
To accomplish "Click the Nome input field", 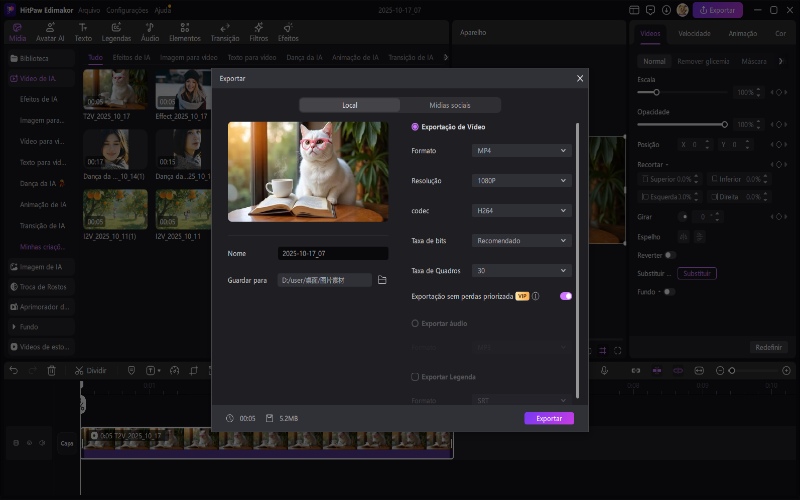I will (333, 254).
